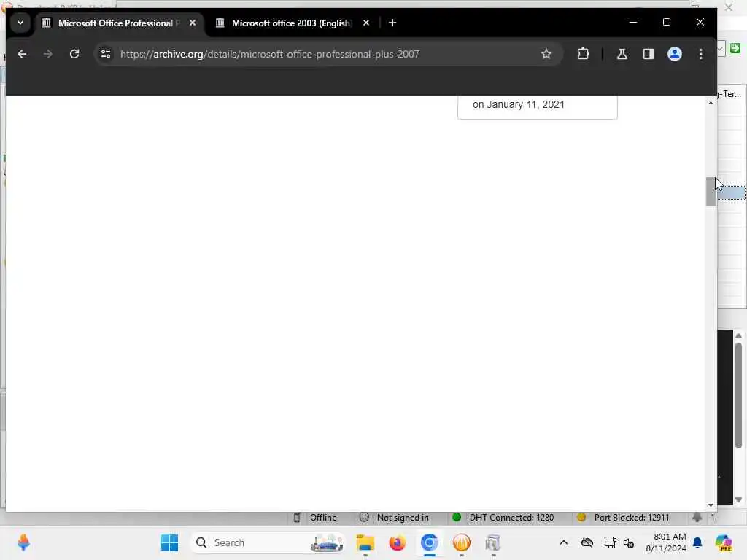
Task: Open the Extensions puzzle icon
Action: pos(583,54)
